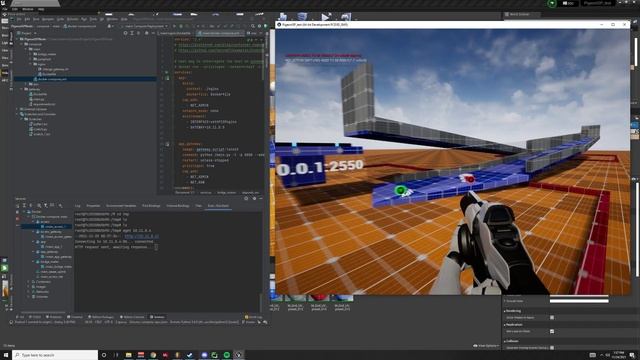Screen dimensions: 640x360
Task: Open the Navigate menu in PyCharm
Action: [48, 19]
